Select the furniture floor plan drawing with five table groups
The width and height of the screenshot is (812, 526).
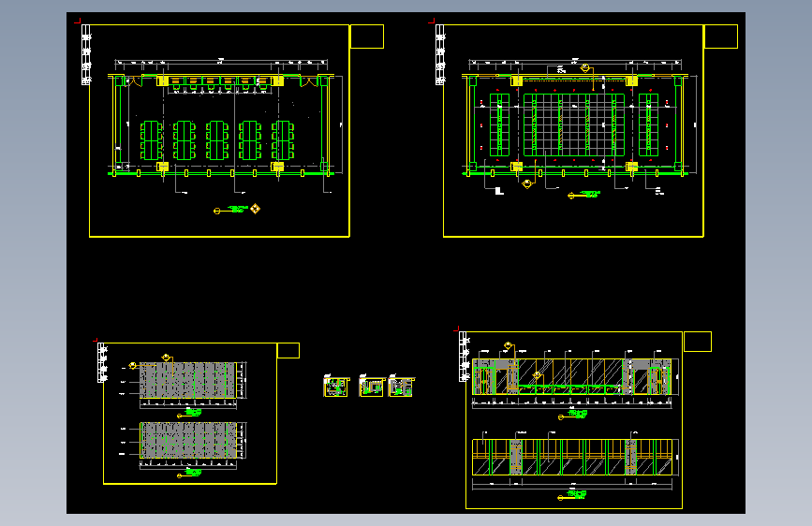pyautogui.click(x=221, y=124)
